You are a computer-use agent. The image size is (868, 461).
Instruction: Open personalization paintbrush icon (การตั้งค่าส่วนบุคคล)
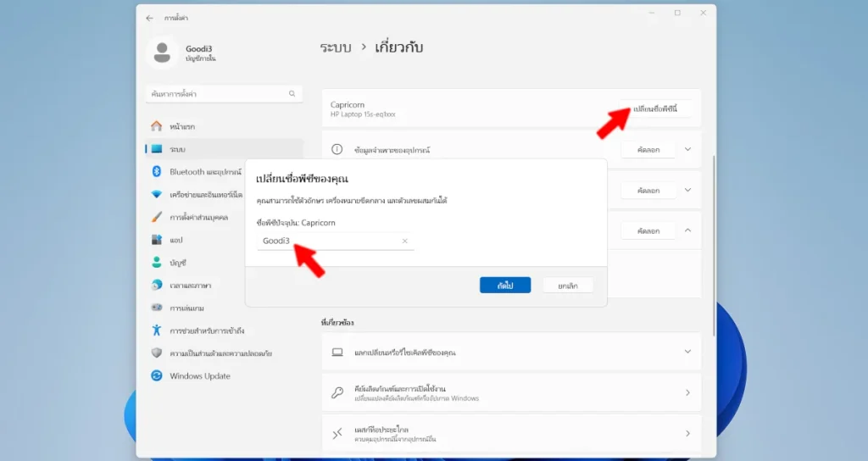[156, 217]
